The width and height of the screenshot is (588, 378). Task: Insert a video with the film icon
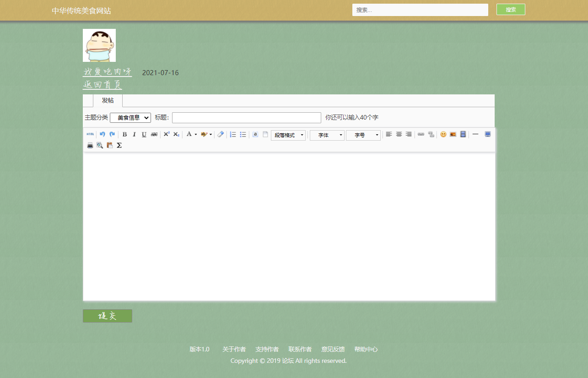(x=463, y=134)
